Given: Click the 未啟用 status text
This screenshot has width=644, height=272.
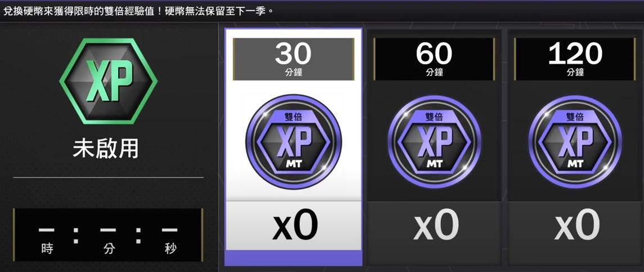Looking at the screenshot, I should pos(106,149).
